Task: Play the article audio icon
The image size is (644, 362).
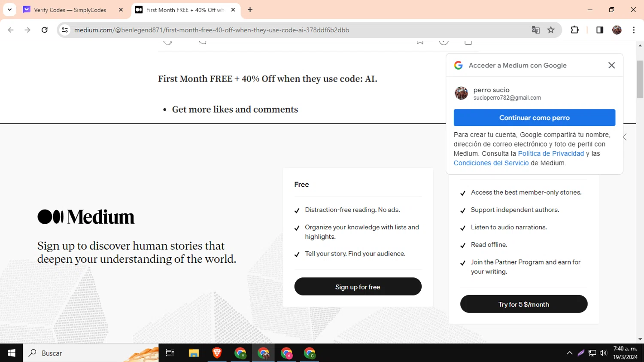Action: point(444,42)
